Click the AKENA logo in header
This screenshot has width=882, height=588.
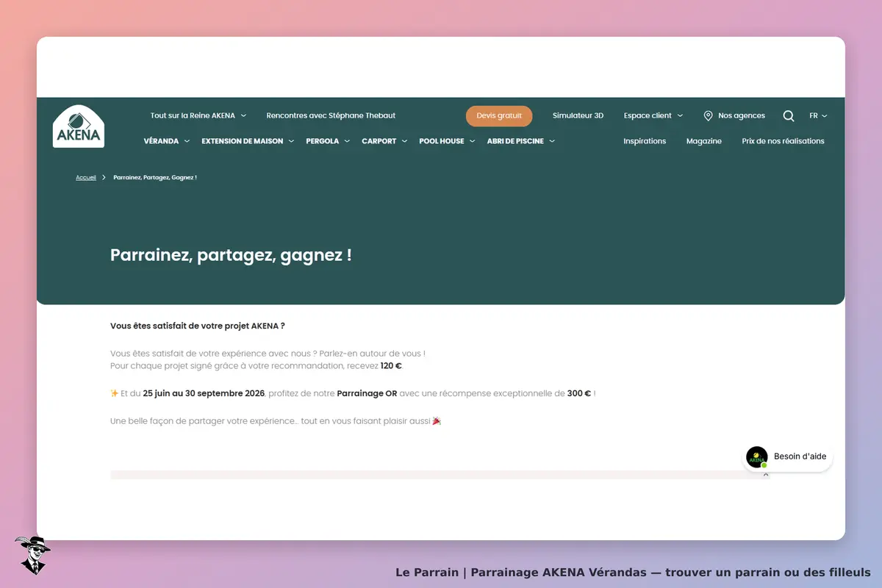79,126
